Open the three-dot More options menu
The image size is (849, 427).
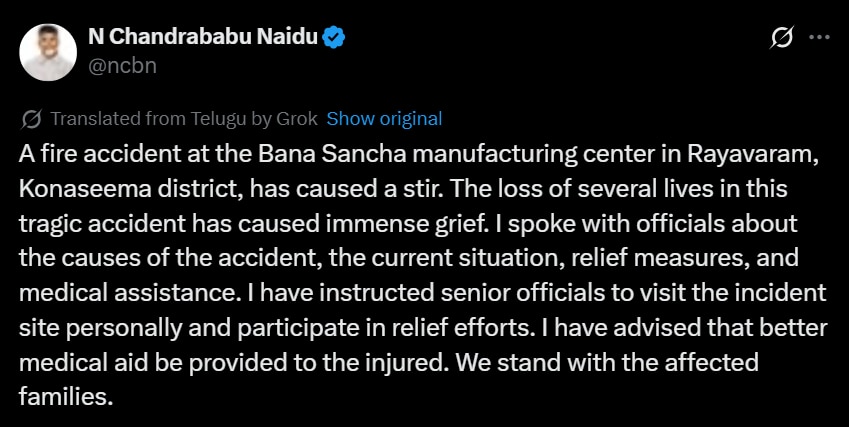tap(819, 37)
